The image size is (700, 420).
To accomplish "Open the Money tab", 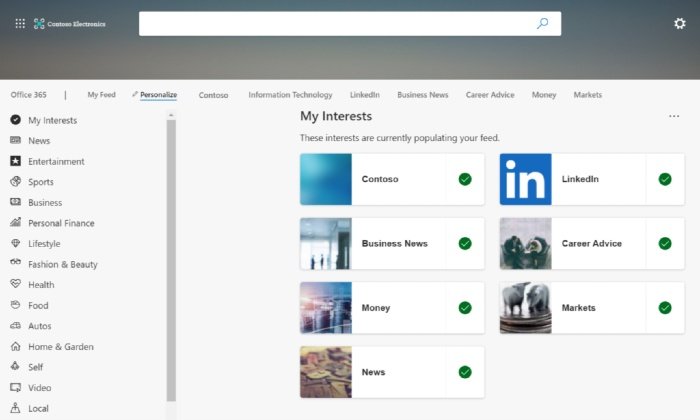I will tap(544, 95).
